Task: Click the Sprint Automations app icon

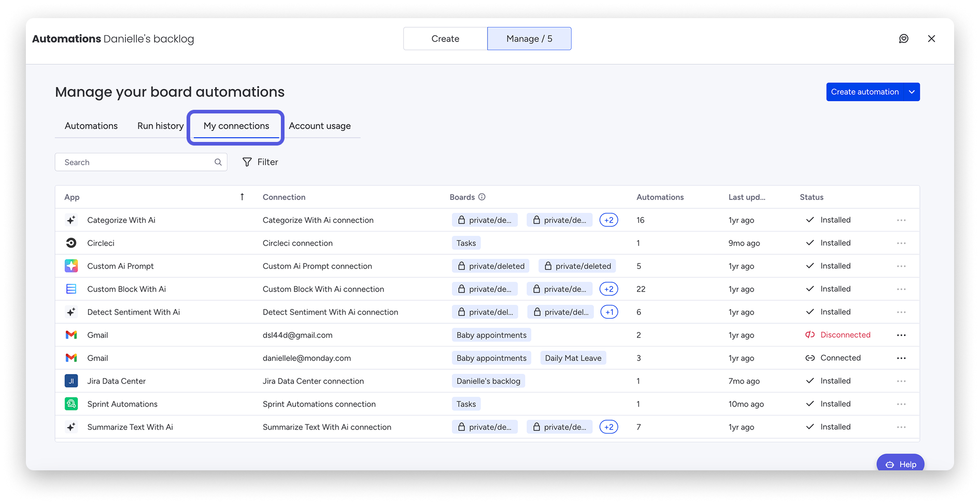Action: (71, 404)
